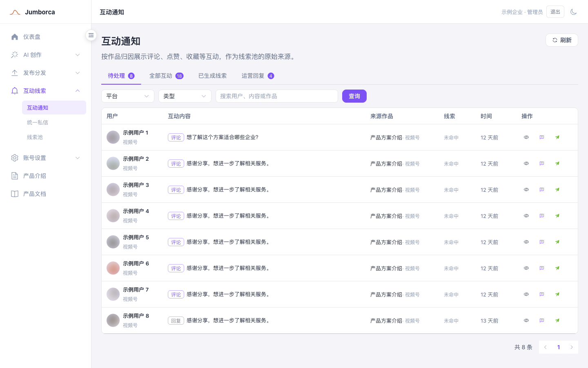The width and height of the screenshot is (588, 368).
Task: Click paper-plane icon for 示例用户 7
Action: coord(557,294)
